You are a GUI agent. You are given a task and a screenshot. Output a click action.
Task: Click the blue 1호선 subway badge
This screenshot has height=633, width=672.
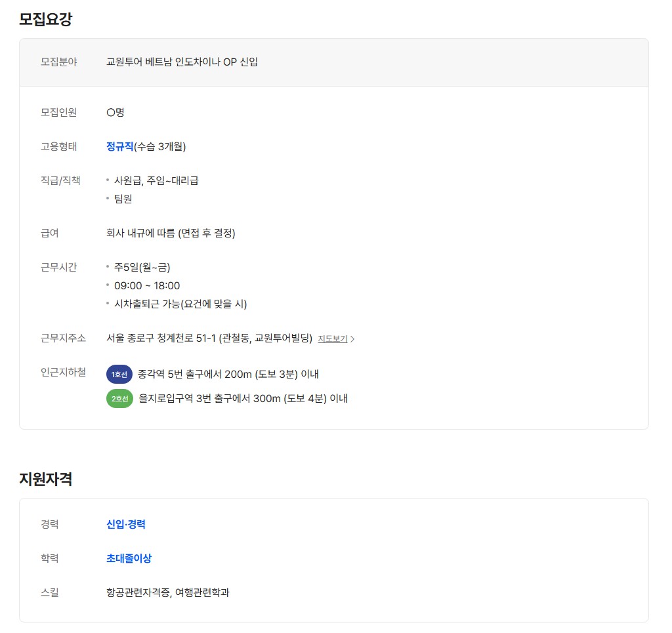click(x=119, y=374)
